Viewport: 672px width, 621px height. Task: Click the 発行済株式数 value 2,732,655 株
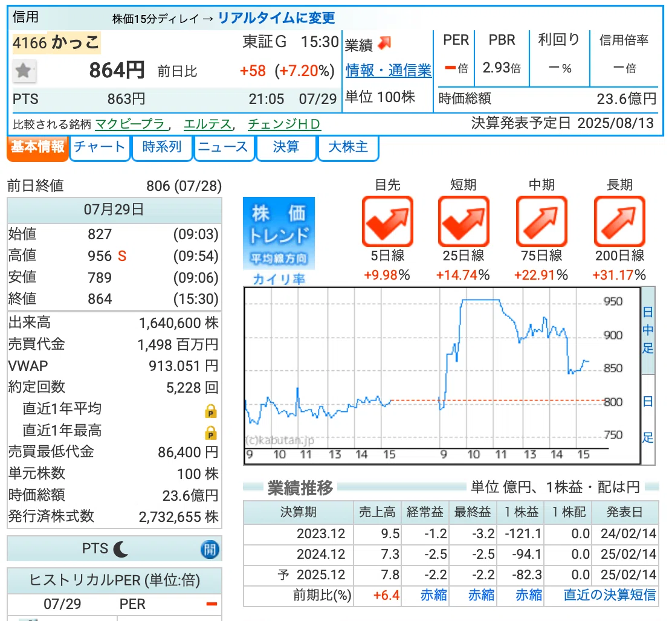tap(178, 517)
